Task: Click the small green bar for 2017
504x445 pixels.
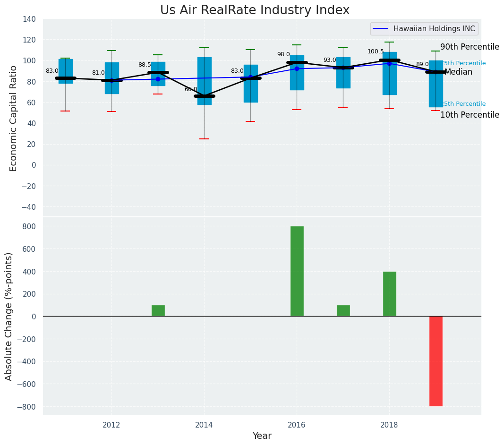Action: click(343, 311)
